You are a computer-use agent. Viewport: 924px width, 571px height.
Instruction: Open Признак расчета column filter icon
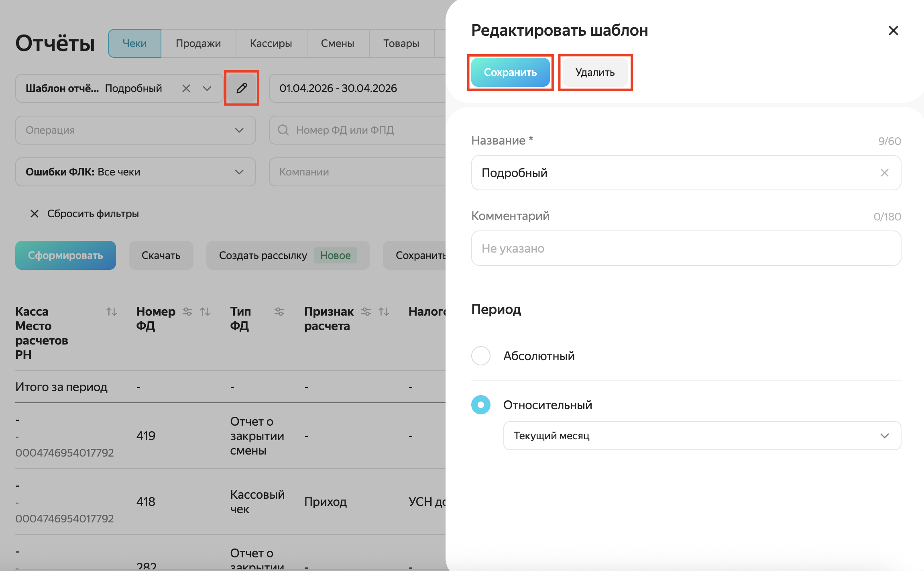point(366,312)
